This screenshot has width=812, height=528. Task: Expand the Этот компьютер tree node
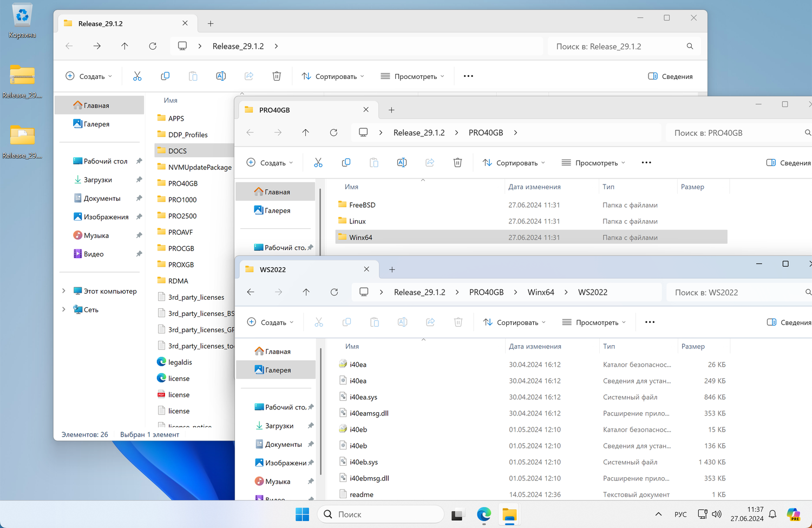(x=64, y=291)
